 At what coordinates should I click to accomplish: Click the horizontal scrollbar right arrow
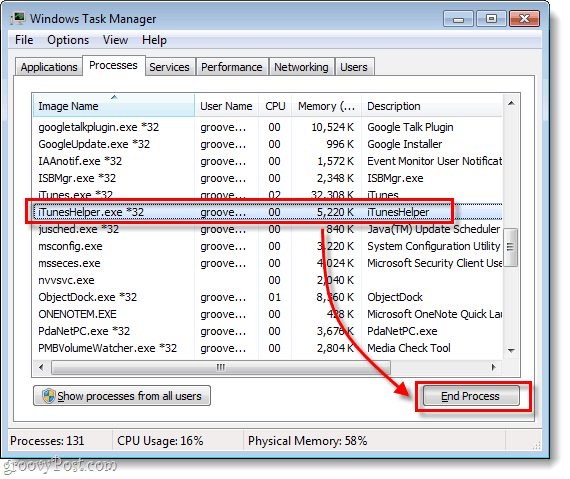(494, 367)
